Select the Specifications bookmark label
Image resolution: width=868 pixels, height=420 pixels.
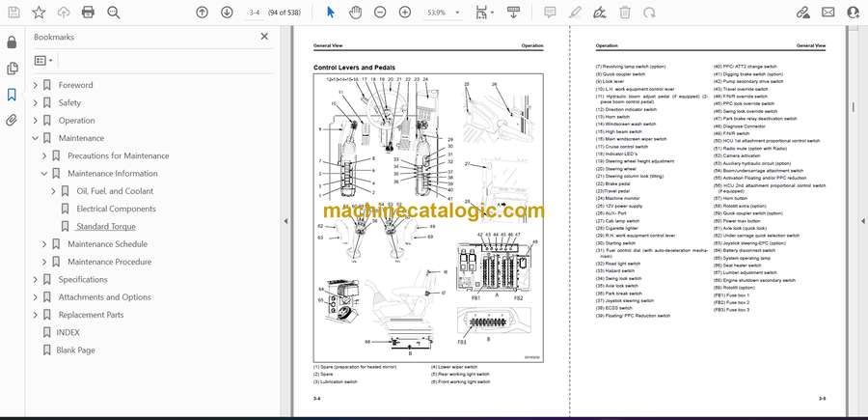click(83, 280)
